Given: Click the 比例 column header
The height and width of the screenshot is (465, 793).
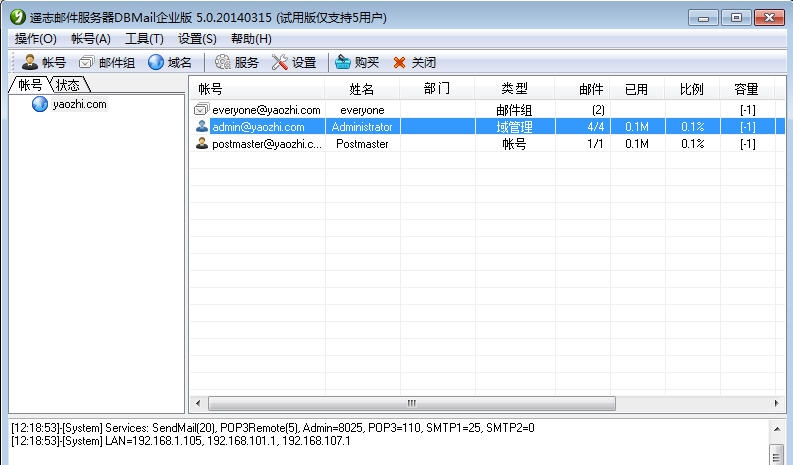Looking at the screenshot, I should pyautogui.click(x=692, y=89).
